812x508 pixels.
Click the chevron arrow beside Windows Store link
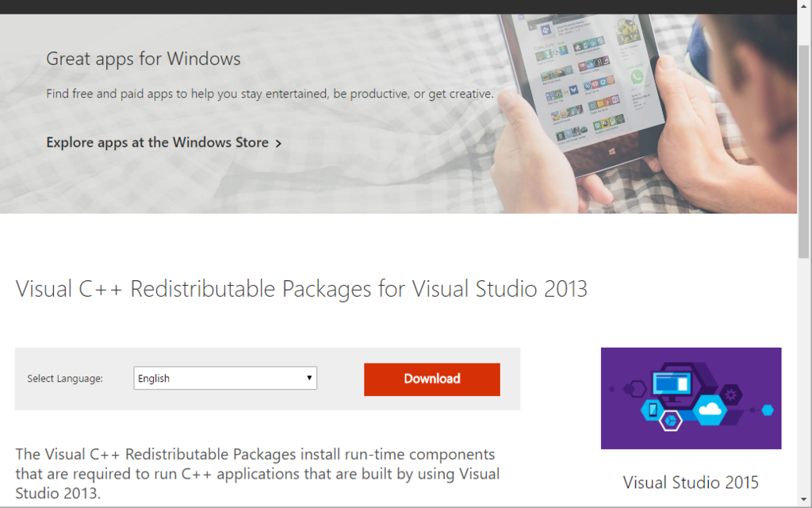278,144
